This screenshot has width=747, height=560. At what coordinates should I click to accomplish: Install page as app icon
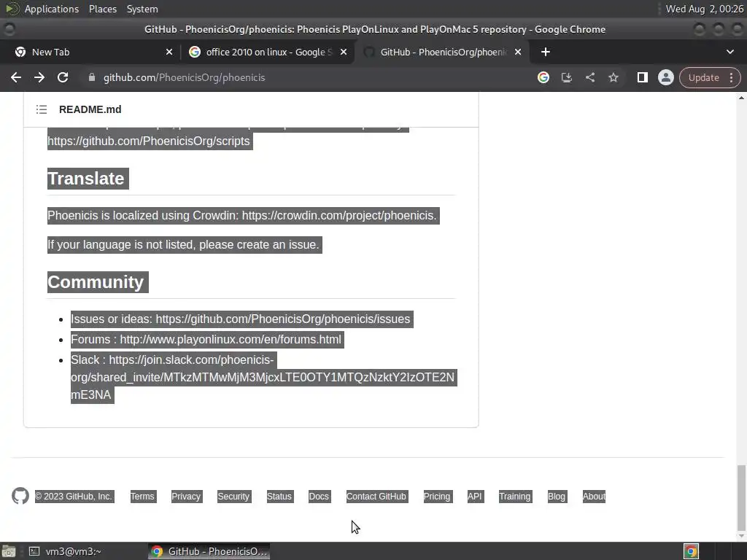566,77
